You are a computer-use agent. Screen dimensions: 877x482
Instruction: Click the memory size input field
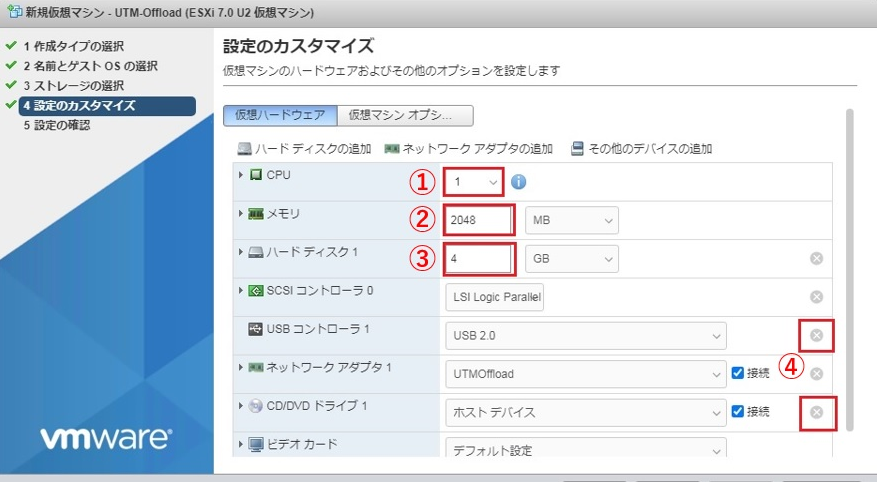[x=480, y=220]
